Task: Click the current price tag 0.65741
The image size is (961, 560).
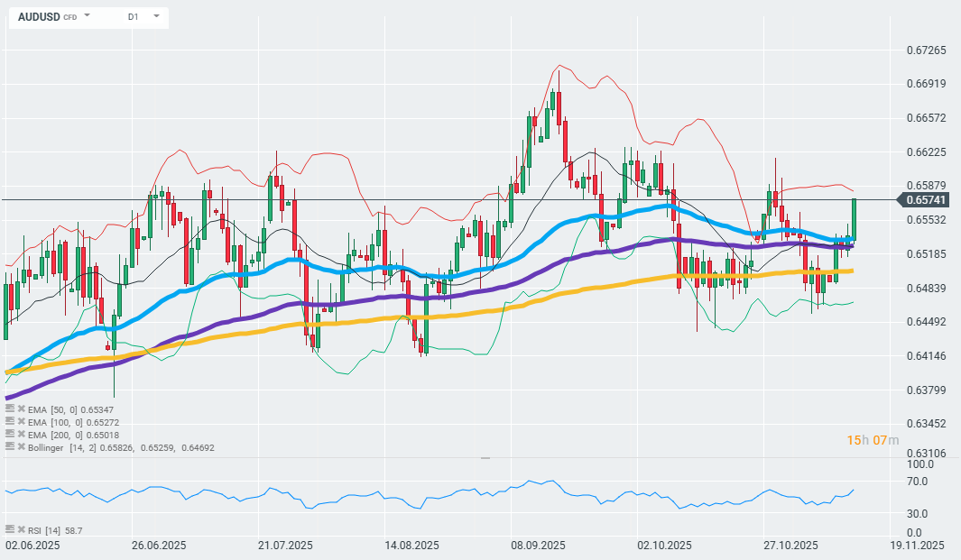Action: 924,199
